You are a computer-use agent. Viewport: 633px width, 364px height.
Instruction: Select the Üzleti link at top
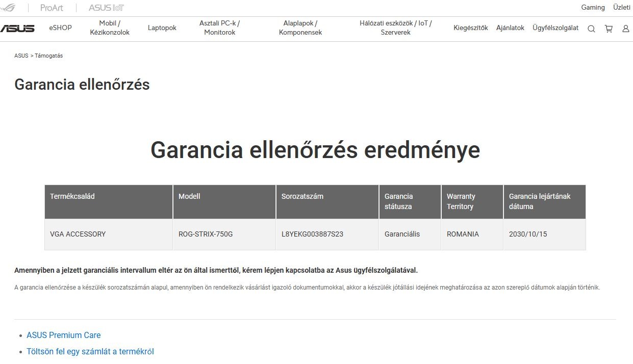click(622, 7)
